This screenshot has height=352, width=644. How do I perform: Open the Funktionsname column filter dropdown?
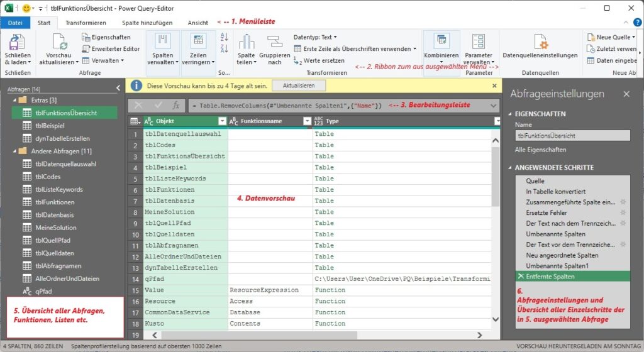(x=307, y=121)
